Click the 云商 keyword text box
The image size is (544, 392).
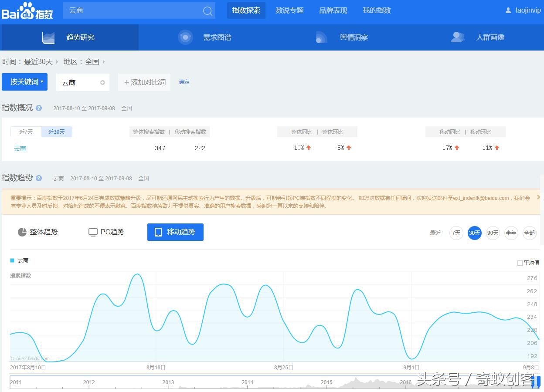[x=83, y=82]
